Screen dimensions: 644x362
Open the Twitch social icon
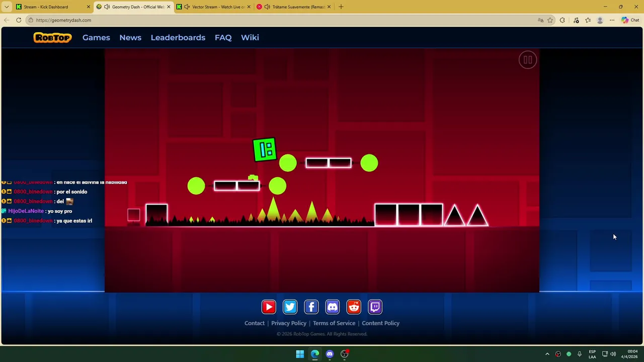(x=375, y=307)
